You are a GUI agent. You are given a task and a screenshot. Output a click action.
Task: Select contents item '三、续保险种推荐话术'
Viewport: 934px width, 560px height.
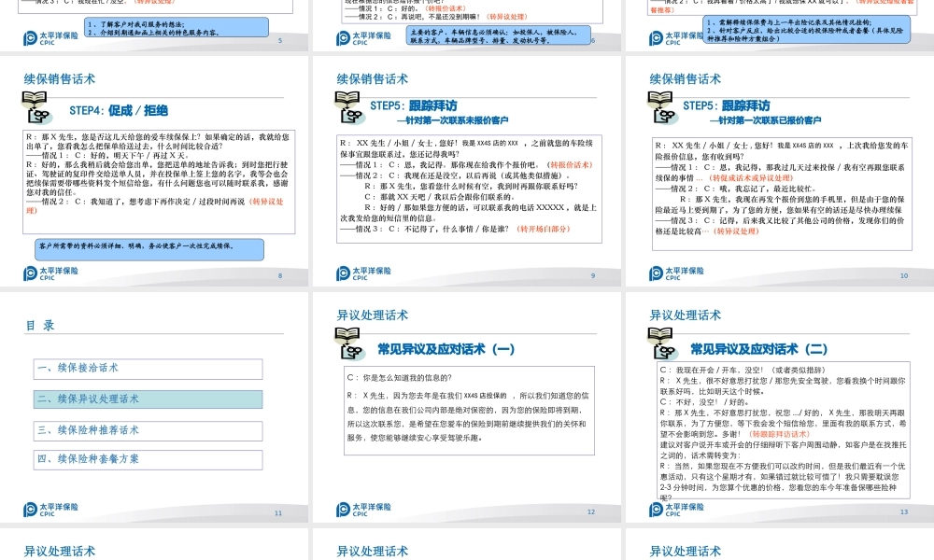[x=148, y=430]
